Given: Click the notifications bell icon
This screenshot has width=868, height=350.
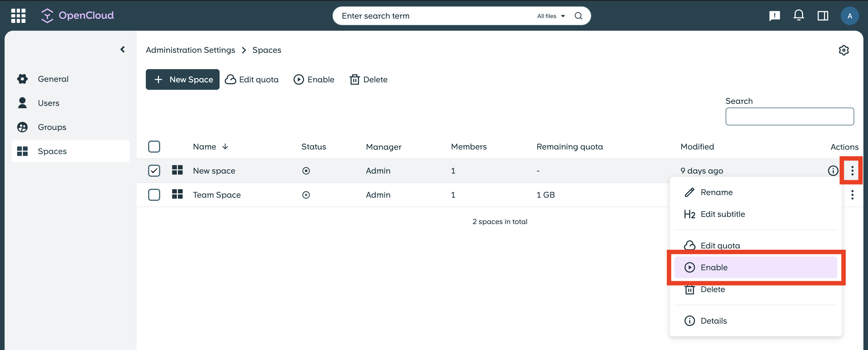Looking at the screenshot, I should [x=798, y=15].
